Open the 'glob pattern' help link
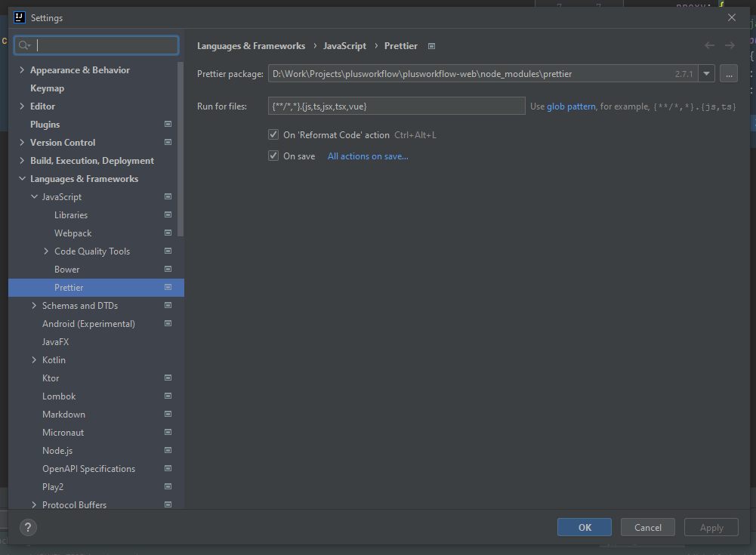 point(571,106)
